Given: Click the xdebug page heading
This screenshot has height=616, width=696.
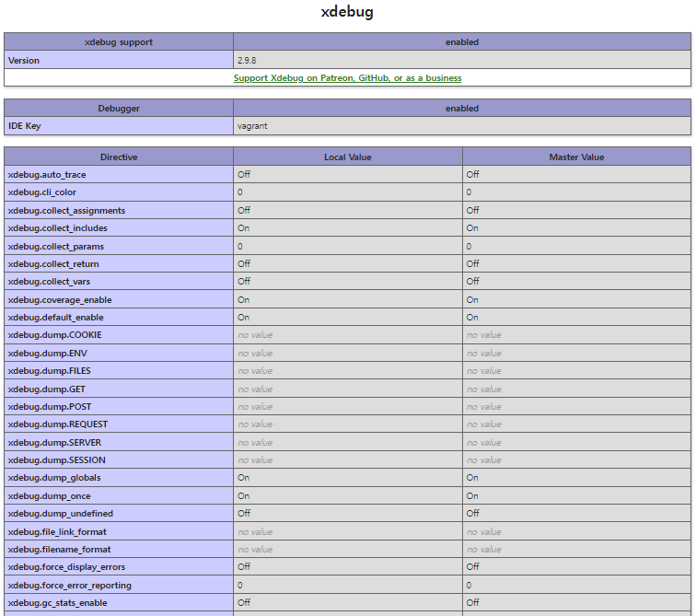Looking at the screenshot, I should click(347, 12).
